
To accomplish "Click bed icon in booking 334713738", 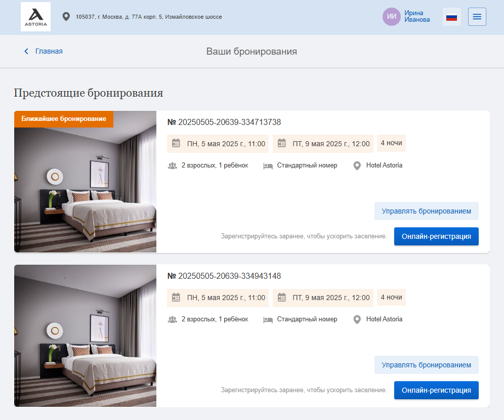I will pos(268,166).
